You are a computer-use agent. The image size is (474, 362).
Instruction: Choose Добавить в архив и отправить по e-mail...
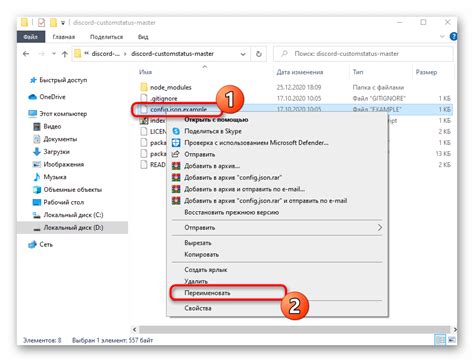245,189
